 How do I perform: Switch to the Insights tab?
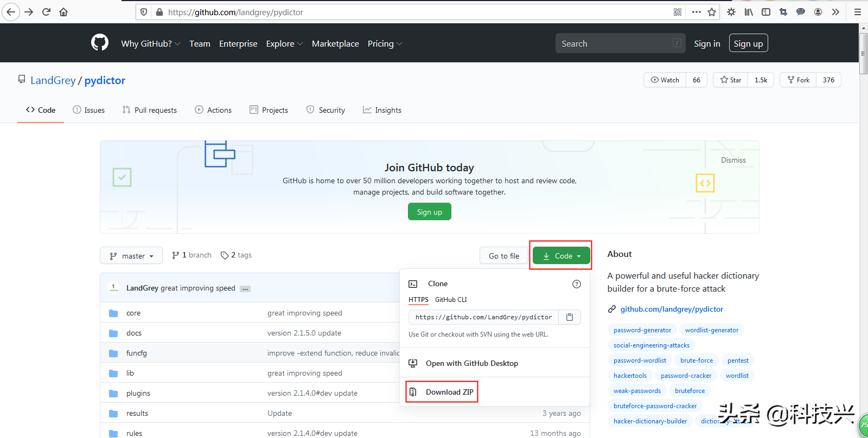382,110
